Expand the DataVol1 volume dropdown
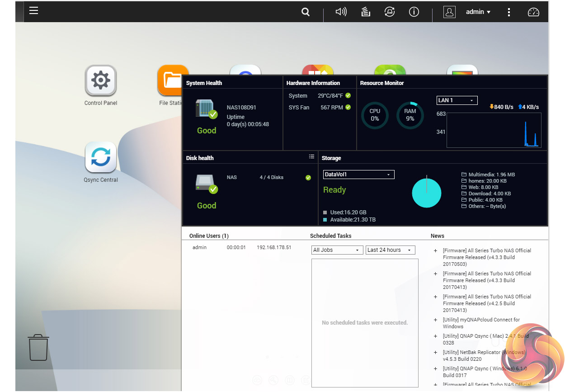Image resolution: width=565 pixels, height=392 pixels. [358, 175]
